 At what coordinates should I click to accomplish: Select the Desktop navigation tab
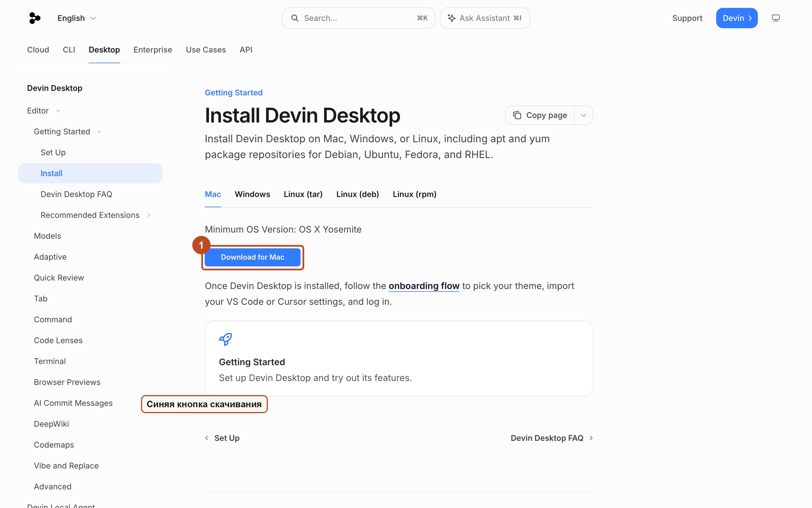click(104, 50)
